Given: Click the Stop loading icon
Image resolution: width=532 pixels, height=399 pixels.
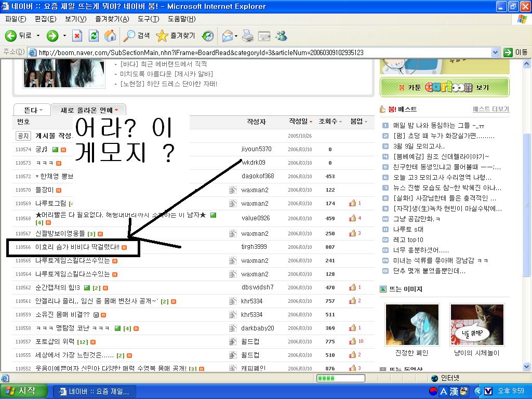Looking at the screenshot, I should point(77,36).
